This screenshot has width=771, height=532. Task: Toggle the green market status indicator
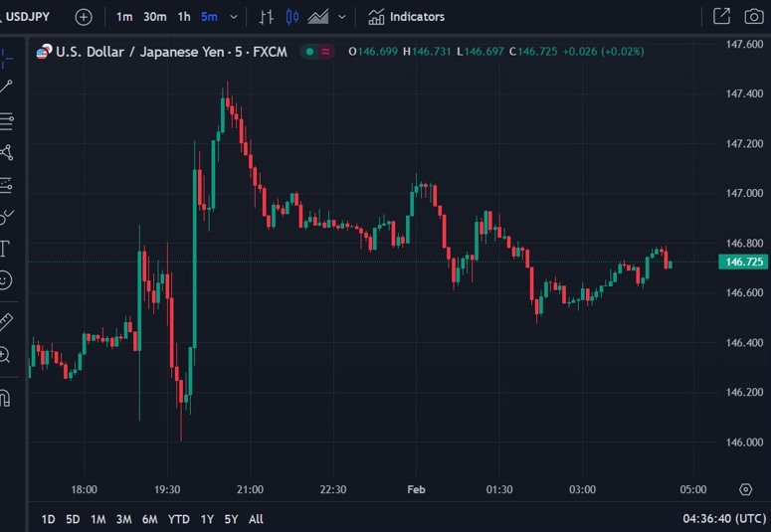coord(309,52)
